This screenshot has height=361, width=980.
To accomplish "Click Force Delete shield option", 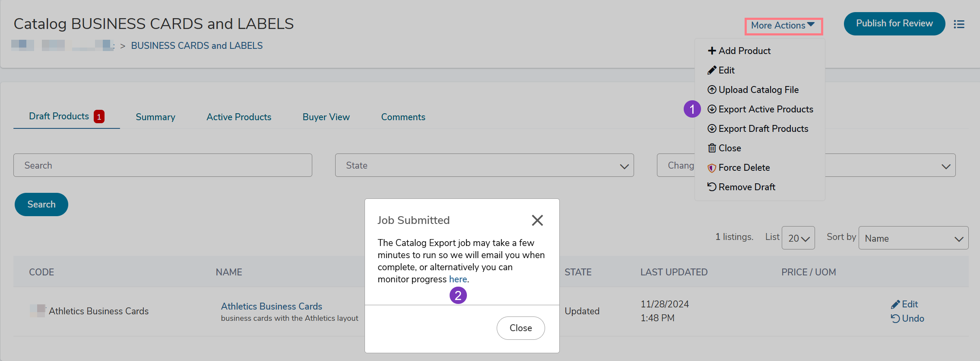I will (x=744, y=168).
